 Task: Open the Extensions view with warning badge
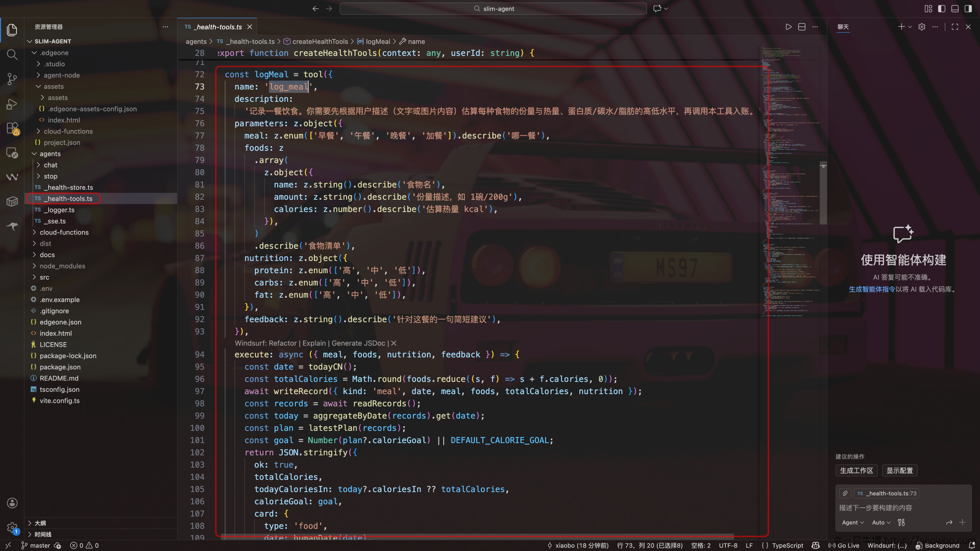[12, 129]
